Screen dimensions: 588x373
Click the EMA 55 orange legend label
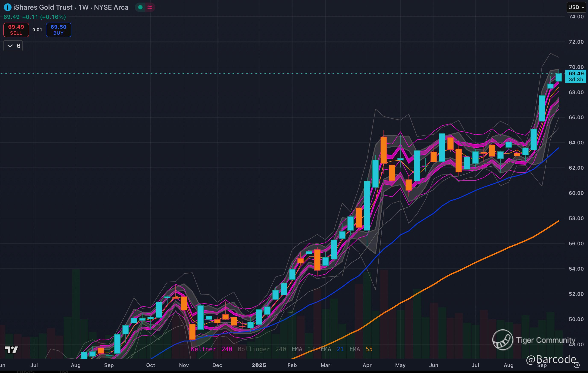pyautogui.click(x=361, y=349)
